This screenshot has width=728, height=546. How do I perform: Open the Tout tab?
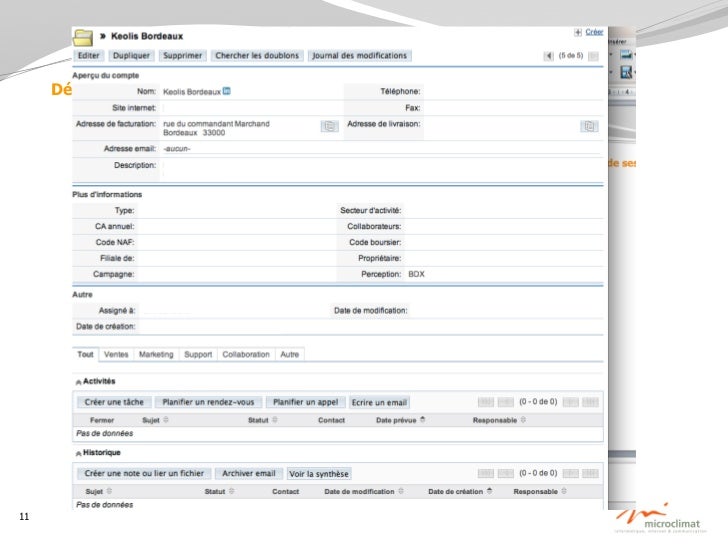[x=85, y=355]
